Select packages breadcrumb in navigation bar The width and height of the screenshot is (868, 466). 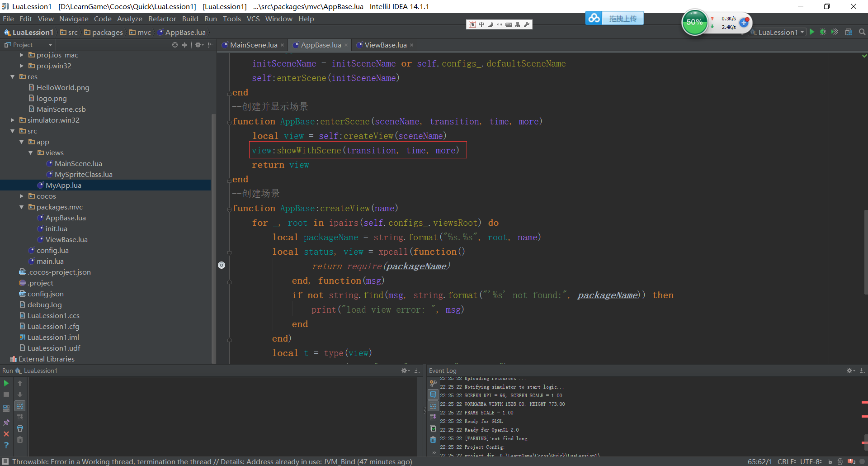click(x=104, y=32)
